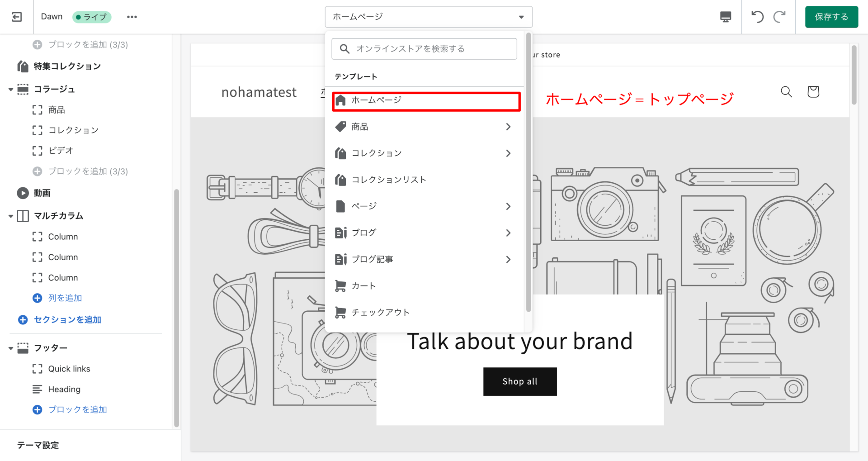Open the ホームページ template selector dropdown

[x=428, y=17]
